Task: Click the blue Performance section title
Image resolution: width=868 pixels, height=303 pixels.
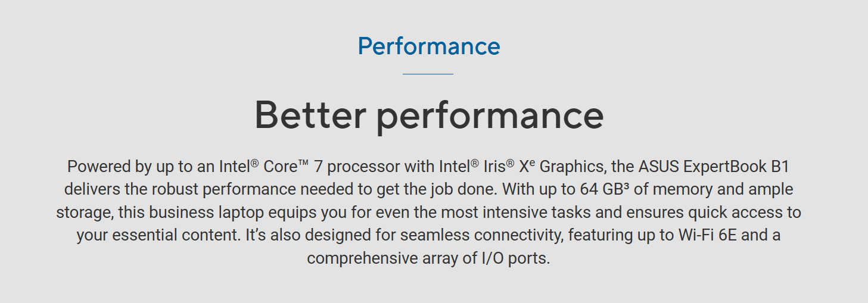Action: 428,46
